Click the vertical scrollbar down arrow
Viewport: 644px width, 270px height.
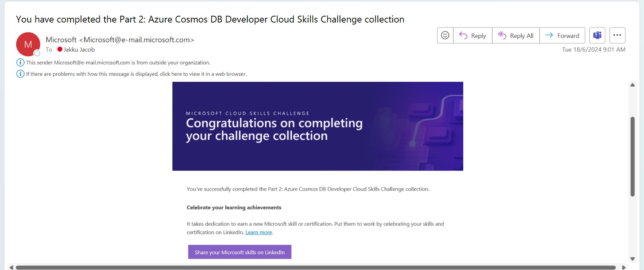click(632, 259)
